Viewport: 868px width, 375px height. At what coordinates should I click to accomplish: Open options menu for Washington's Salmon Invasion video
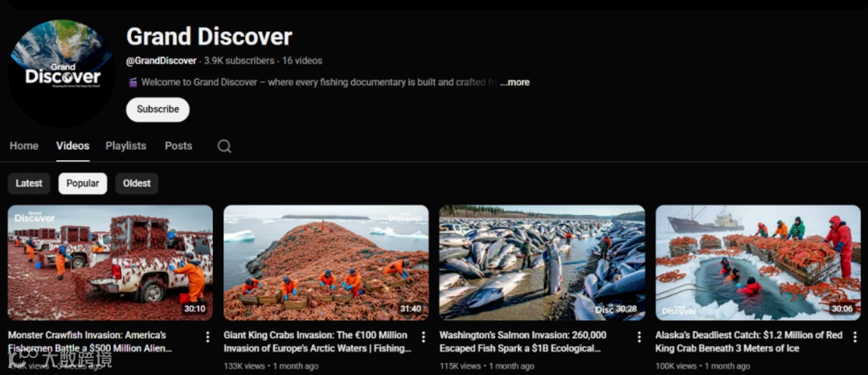[x=639, y=337]
